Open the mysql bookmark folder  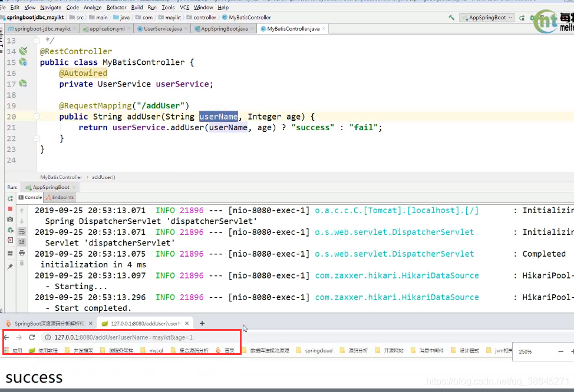151,350
